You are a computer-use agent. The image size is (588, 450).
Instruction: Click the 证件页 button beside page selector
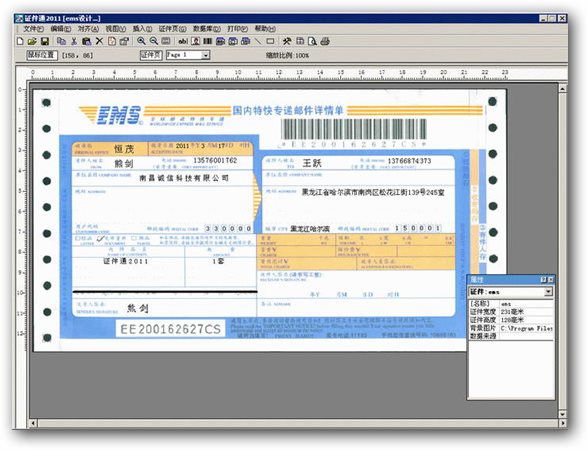tap(151, 55)
